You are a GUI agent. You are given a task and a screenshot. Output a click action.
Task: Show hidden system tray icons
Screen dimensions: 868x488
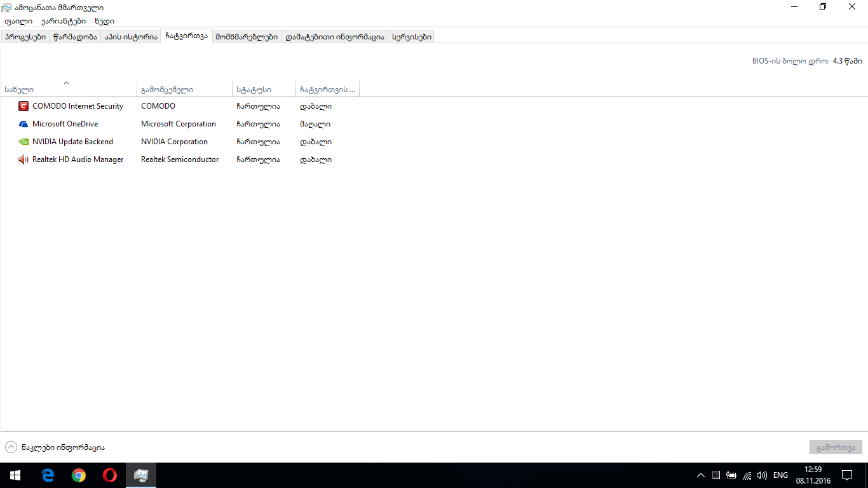click(701, 475)
